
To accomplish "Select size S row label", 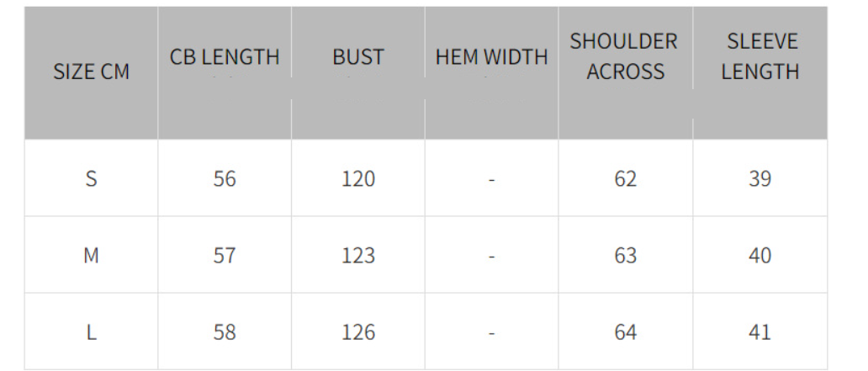I will coord(92,178).
